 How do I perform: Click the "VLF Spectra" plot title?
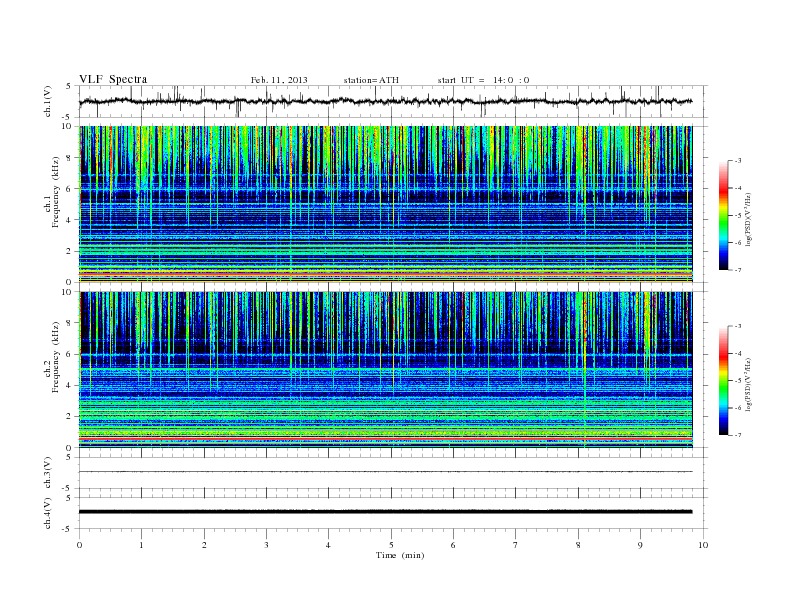click(113, 79)
